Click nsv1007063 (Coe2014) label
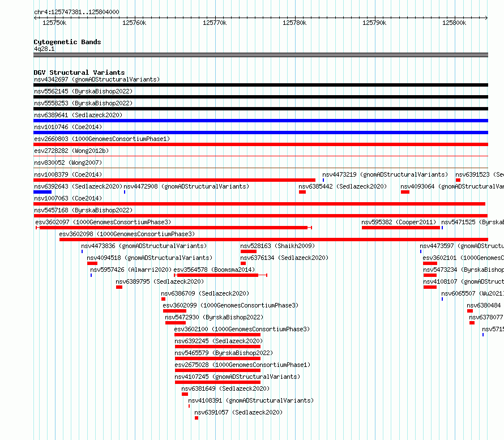 [68, 198]
